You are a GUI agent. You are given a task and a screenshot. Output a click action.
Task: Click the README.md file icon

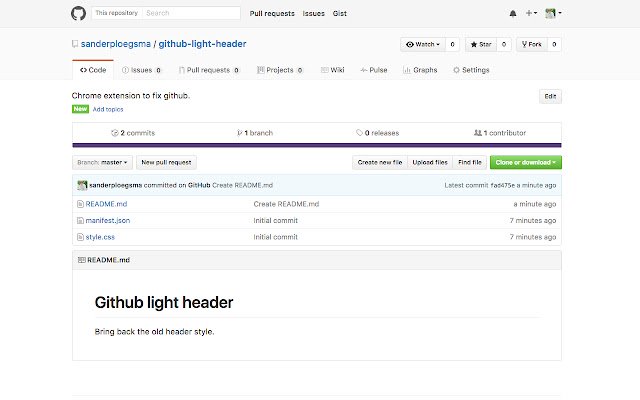pyautogui.click(x=80, y=204)
